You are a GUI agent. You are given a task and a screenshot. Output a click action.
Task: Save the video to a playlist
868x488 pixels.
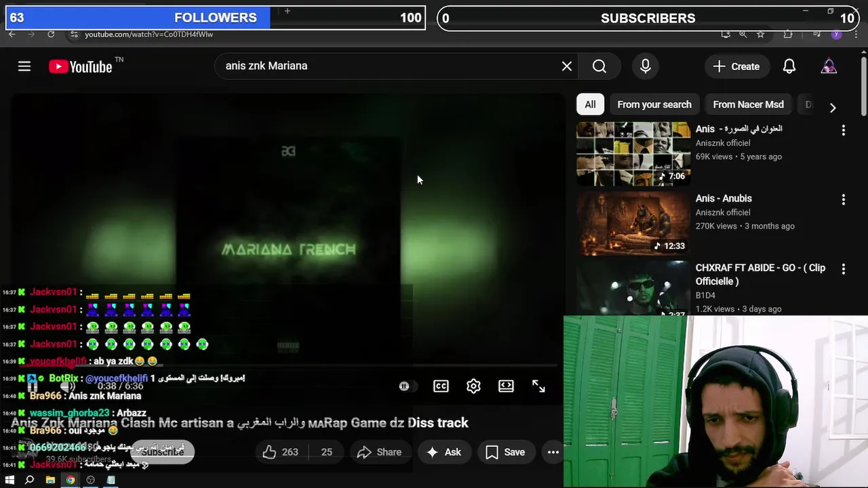[505, 452]
